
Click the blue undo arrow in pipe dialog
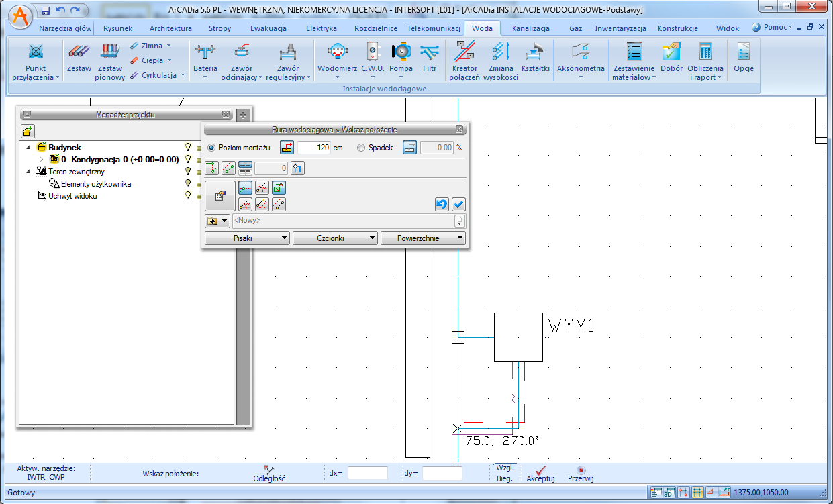point(442,205)
